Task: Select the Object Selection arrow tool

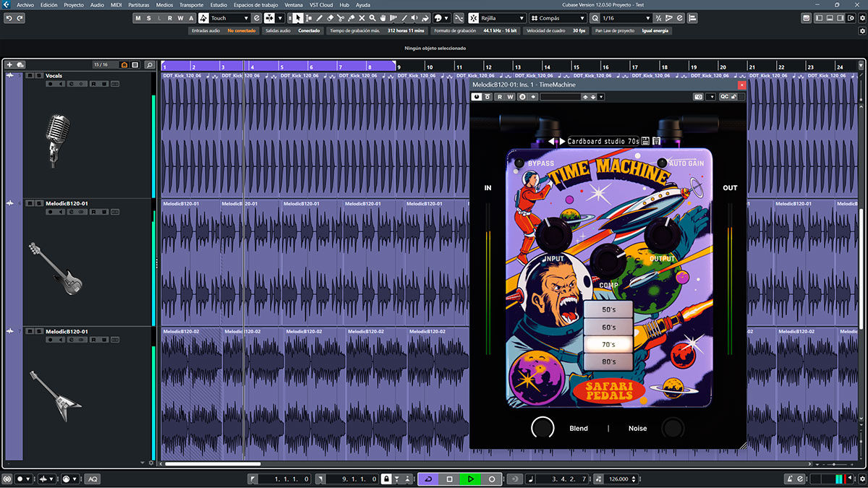Action: 298,18
